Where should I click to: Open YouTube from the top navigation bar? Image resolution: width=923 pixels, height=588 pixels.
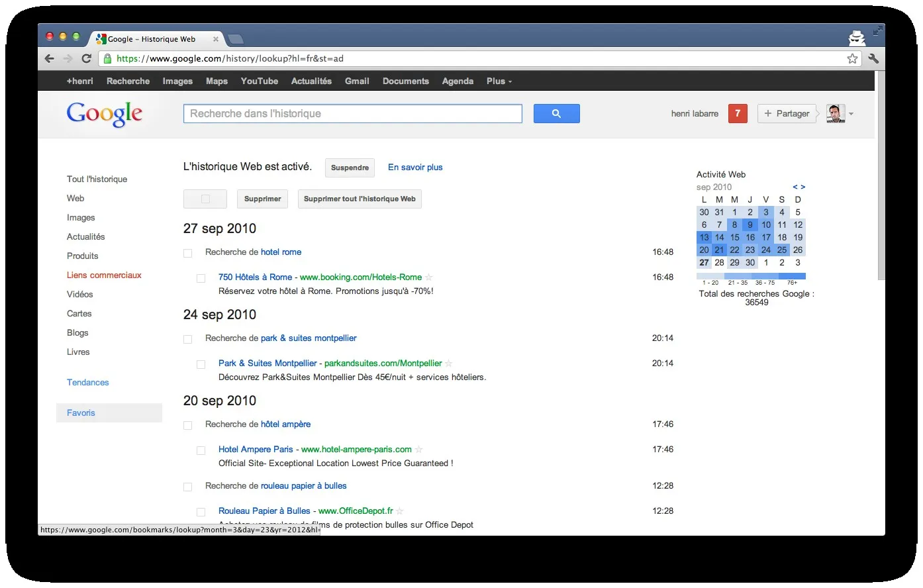[260, 81]
